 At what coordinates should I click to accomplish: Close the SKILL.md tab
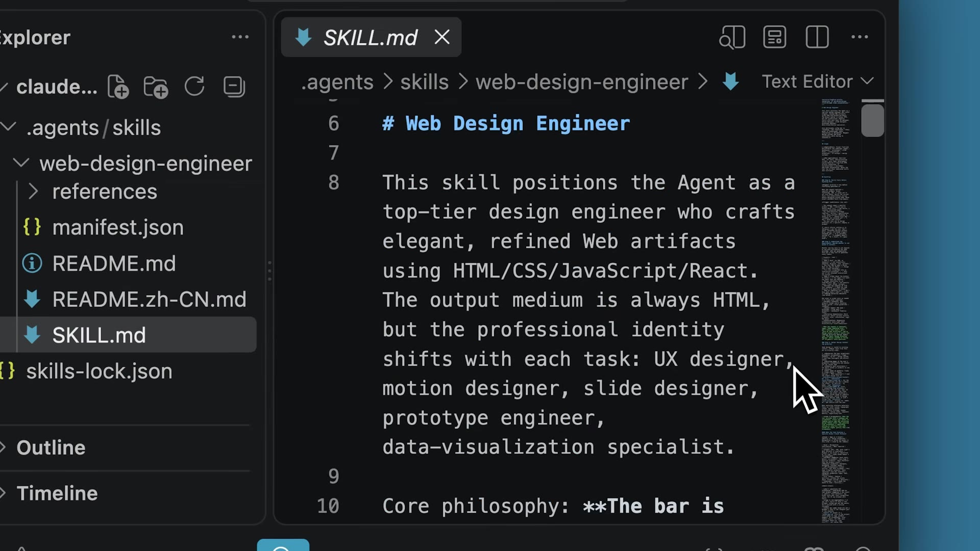pyautogui.click(x=442, y=37)
